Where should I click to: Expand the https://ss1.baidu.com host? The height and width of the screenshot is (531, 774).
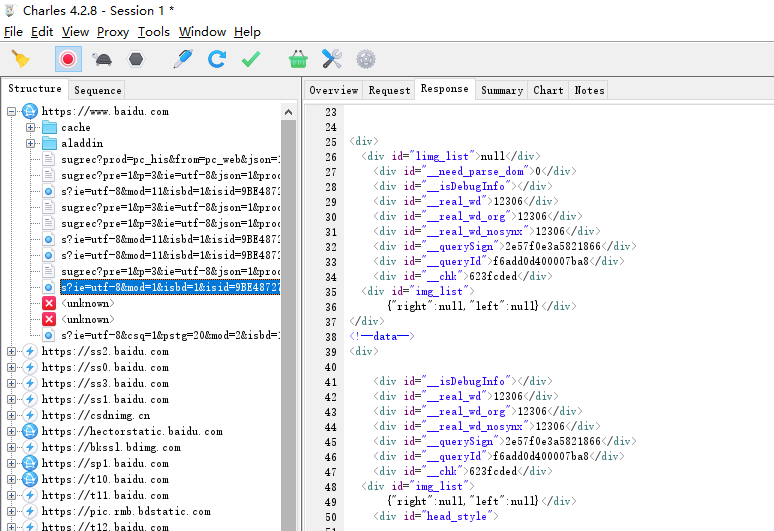[x=11, y=399]
